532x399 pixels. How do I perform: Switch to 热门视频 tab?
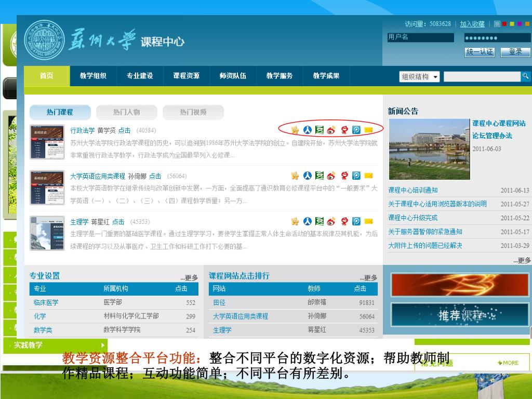click(x=193, y=112)
